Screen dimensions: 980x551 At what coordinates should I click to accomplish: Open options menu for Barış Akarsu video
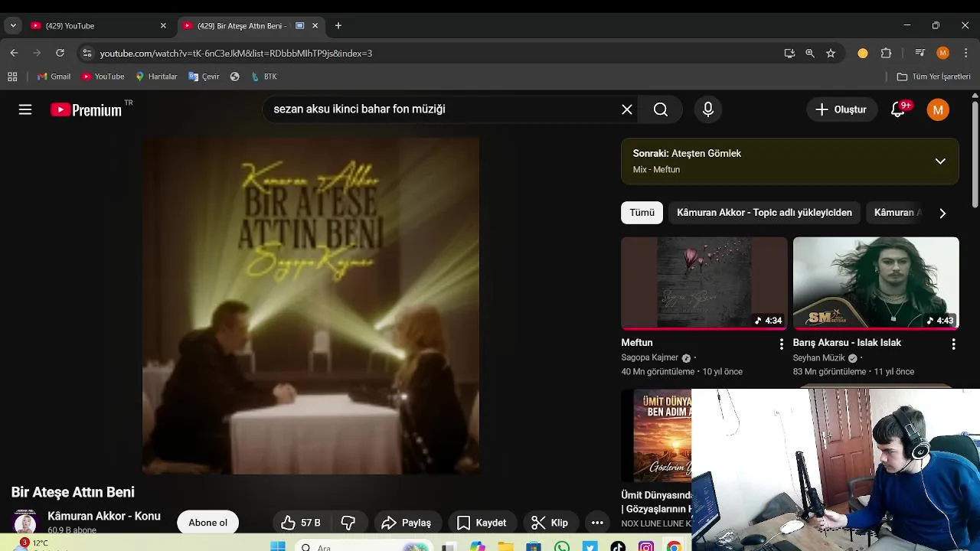[x=953, y=344]
